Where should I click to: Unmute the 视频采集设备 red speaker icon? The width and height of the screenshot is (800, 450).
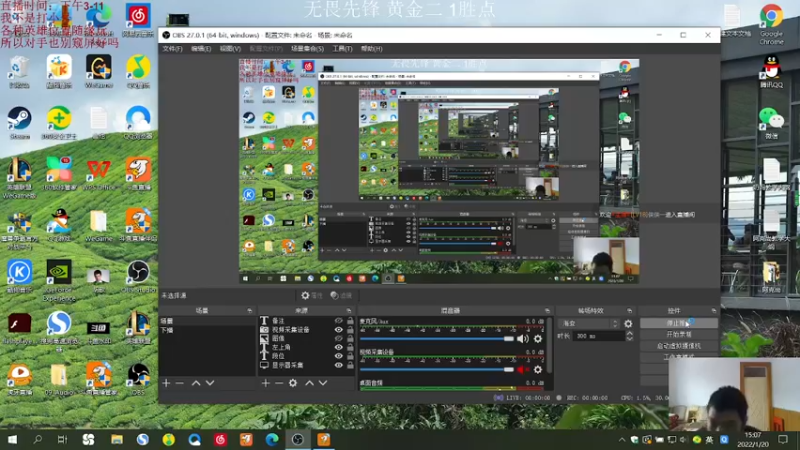tap(522, 369)
